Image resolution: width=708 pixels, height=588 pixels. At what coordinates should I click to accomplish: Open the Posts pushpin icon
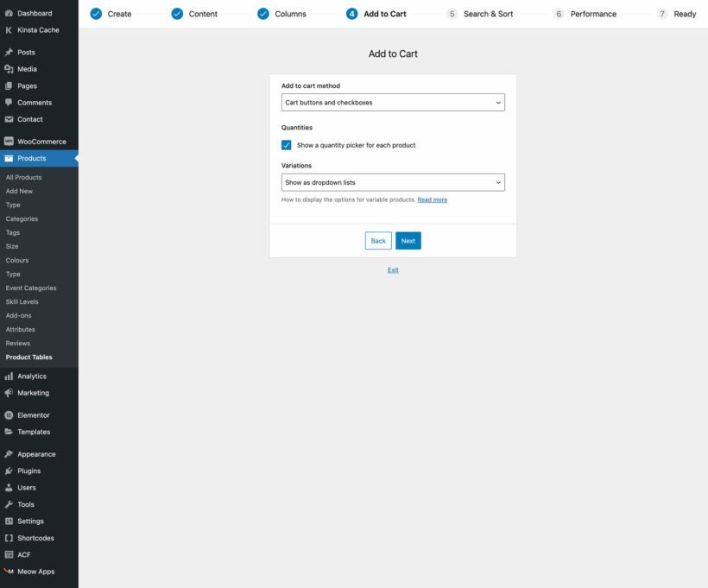tap(9, 52)
